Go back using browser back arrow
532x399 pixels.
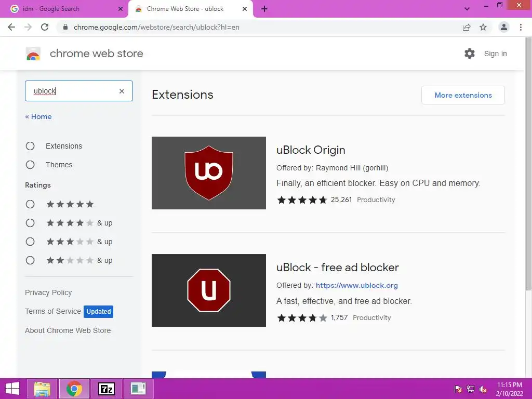pyautogui.click(x=11, y=27)
